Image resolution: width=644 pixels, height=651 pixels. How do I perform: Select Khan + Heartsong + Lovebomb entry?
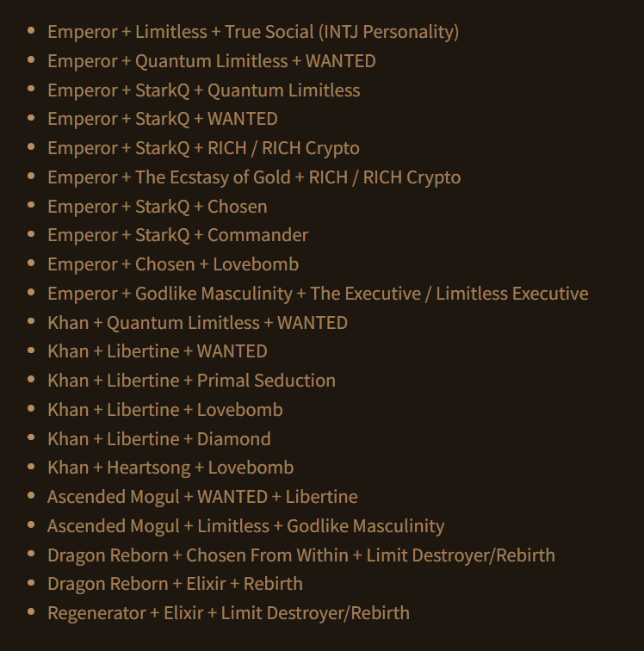pos(170,468)
